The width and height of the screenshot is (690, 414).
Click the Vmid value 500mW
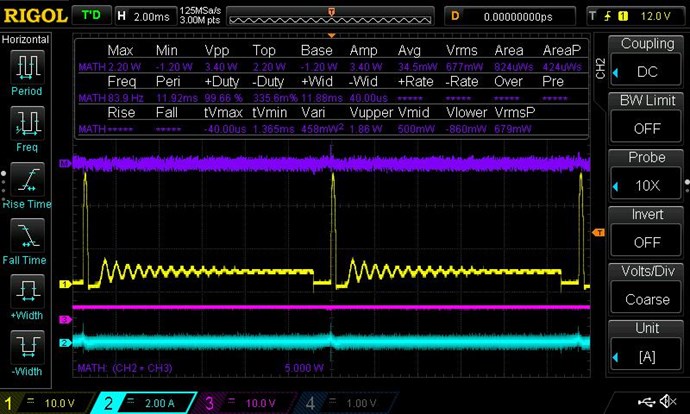416,129
